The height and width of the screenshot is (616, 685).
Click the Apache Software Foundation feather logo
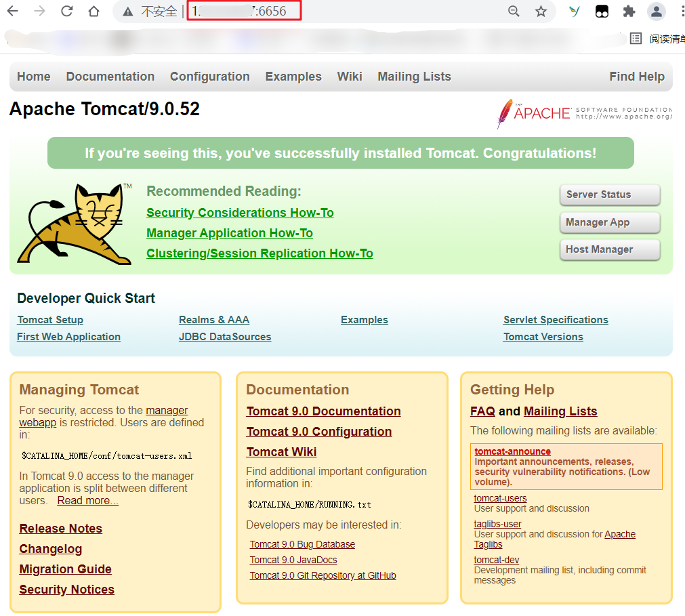[584, 114]
